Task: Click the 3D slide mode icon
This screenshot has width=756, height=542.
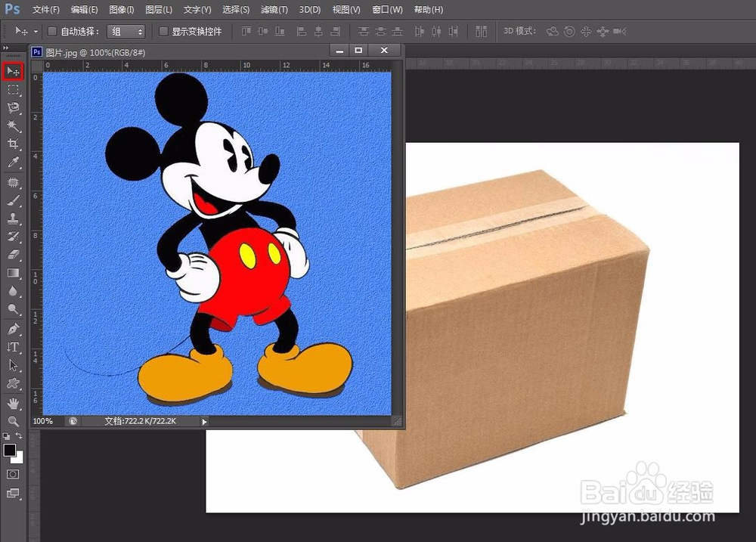Action: point(603,31)
